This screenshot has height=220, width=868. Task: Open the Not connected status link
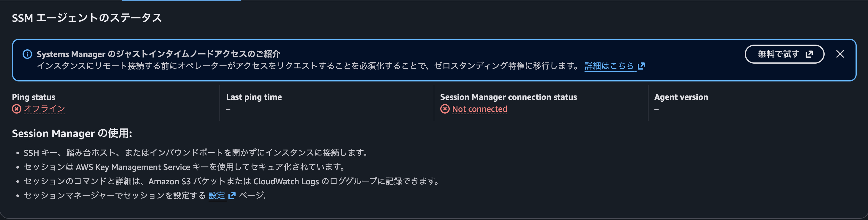[479, 109]
